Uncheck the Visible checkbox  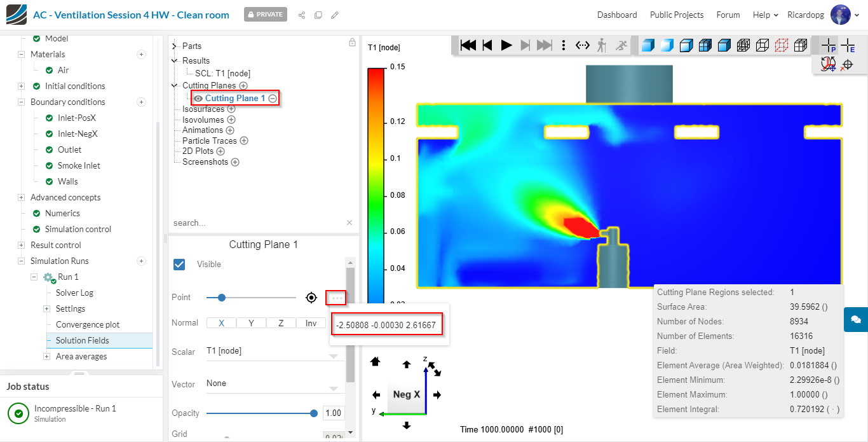pyautogui.click(x=179, y=264)
